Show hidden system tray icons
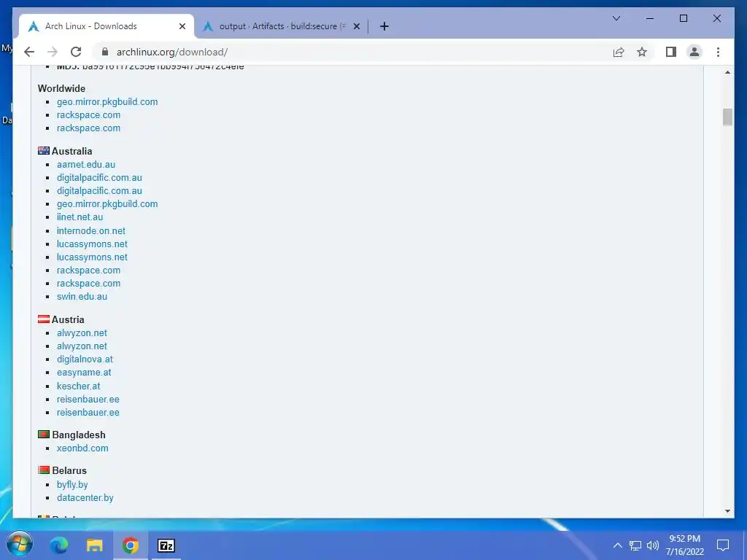The image size is (747, 560). [x=617, y=545]
